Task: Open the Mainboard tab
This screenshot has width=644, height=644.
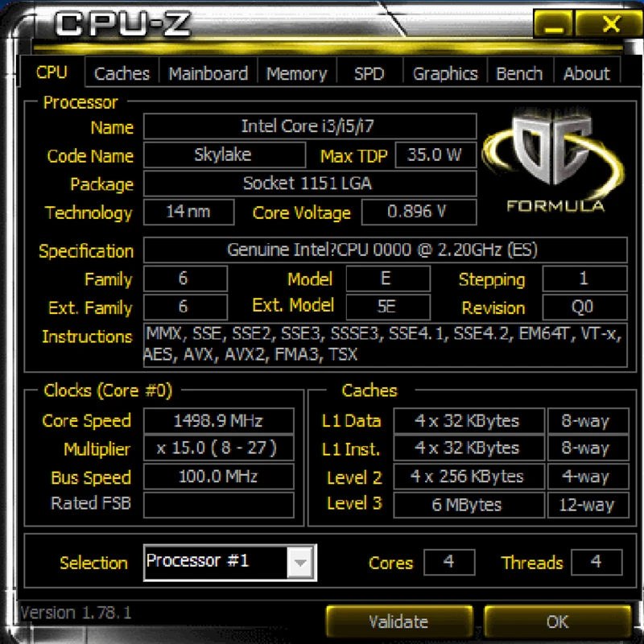Action: click(208, 73)
